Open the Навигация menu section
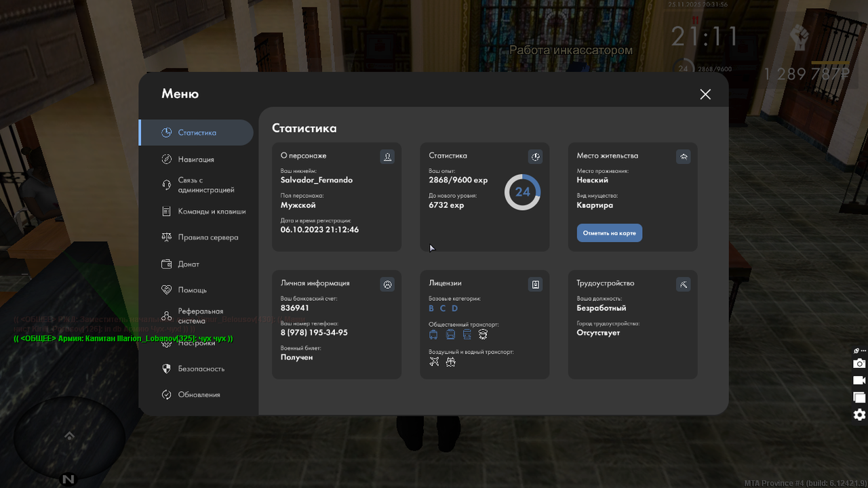The image size is (868, 488). point(197,159)
